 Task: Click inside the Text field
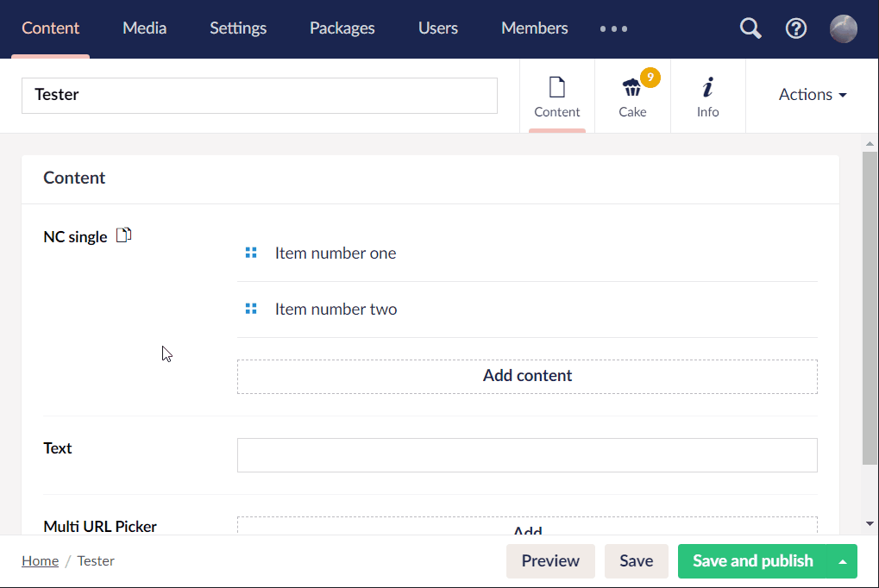pos(526,454)
